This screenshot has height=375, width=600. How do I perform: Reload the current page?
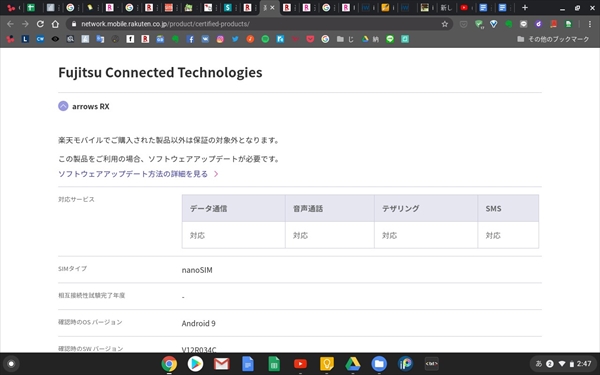pos(40,24)
